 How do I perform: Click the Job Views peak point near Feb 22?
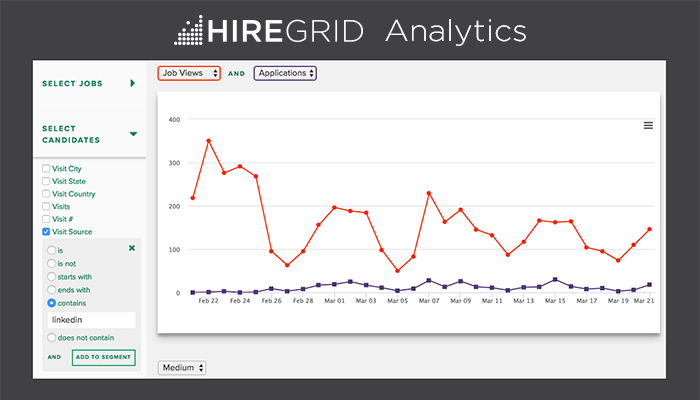click(208, 141)
